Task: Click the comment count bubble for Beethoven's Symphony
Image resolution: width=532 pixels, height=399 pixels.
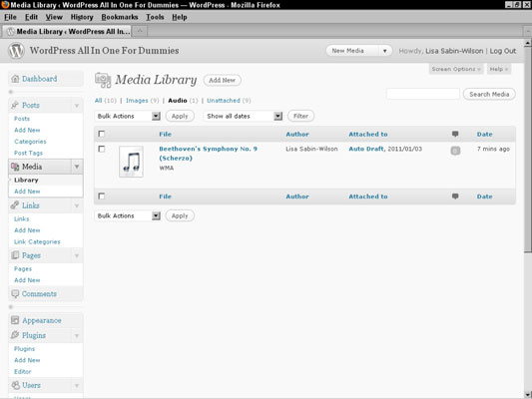Action: pos(455,151)
